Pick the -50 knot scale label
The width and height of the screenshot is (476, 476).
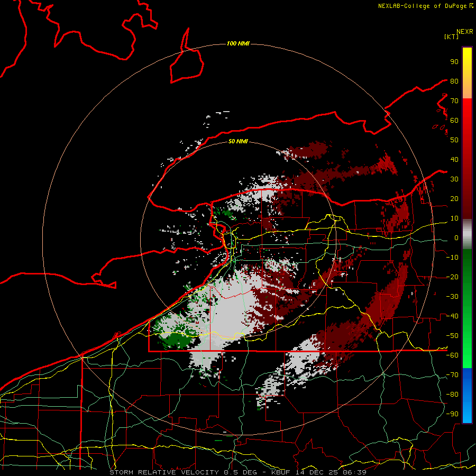(x=452, y=336)
